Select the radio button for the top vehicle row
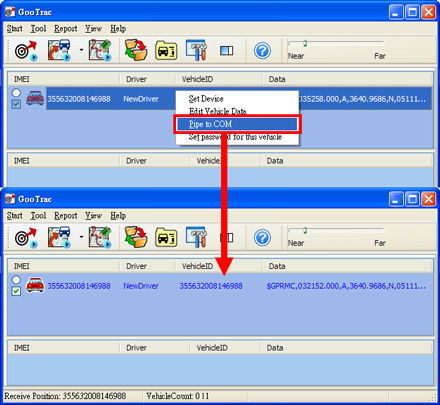440x405 pixels. pyautogui.click(x=16, y=93)
